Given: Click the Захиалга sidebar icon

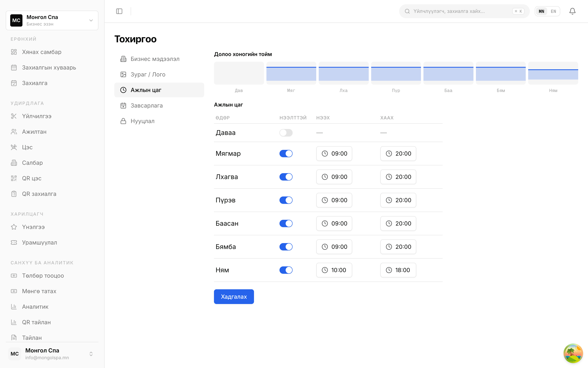Looking at the screenshot, I should [x=14, y=83].
